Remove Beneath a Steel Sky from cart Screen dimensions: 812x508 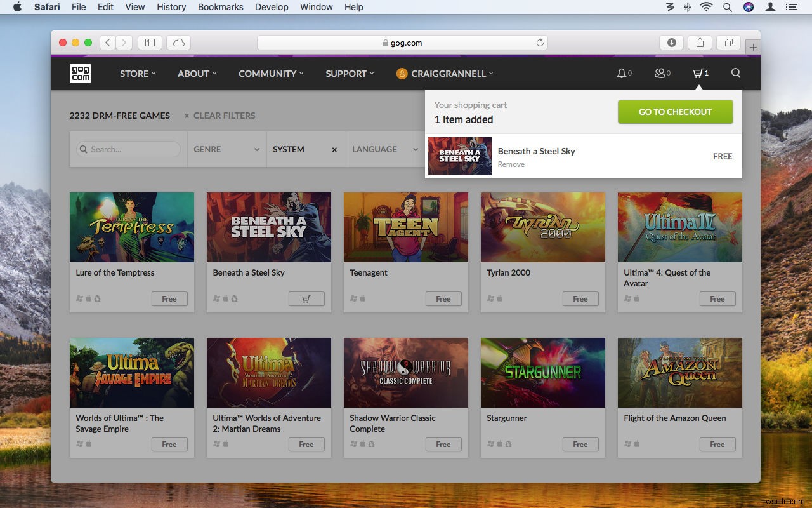pos(511,164)
